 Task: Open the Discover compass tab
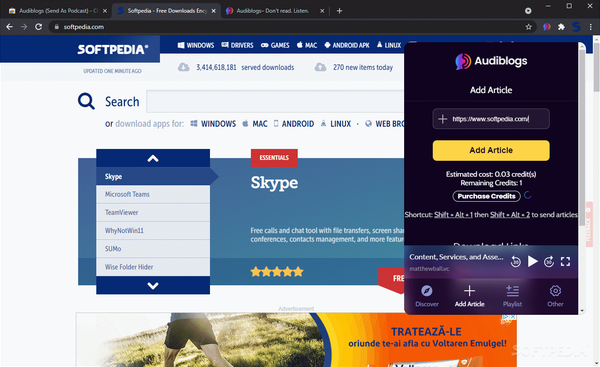427,296
